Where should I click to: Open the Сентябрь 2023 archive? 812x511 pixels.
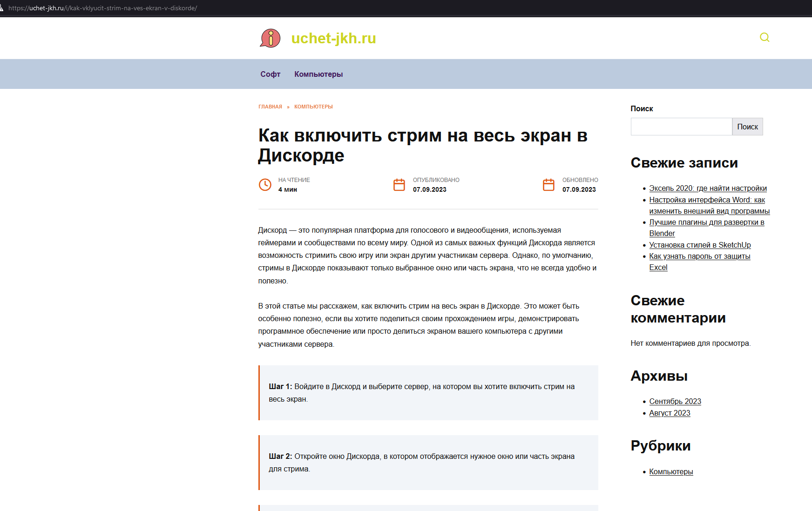tap(675, 401)
